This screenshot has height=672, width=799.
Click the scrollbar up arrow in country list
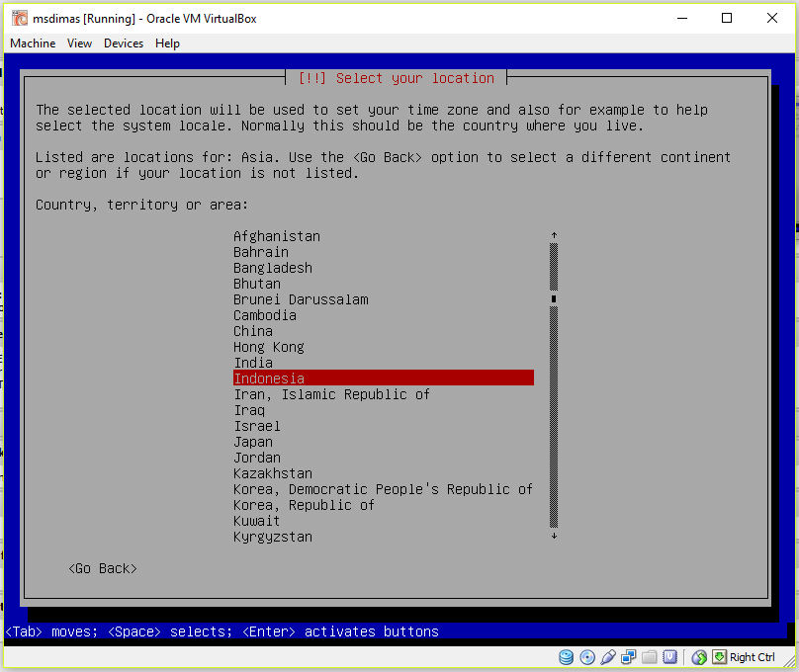pos(554,235)
